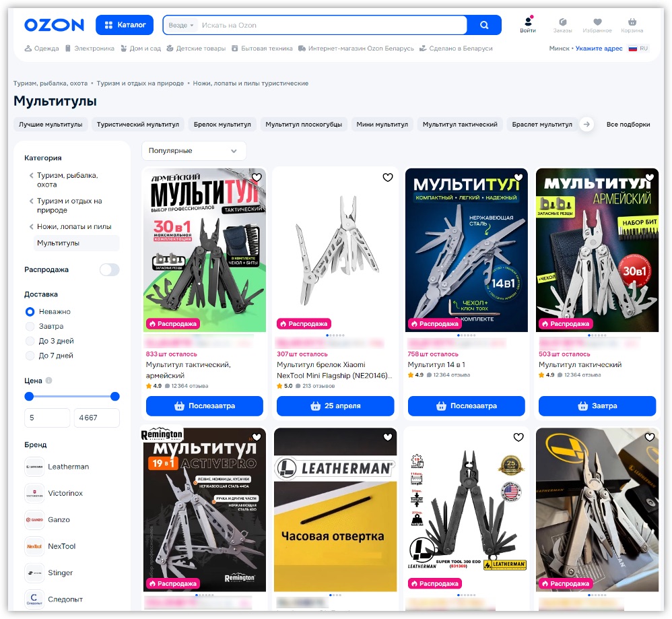Open the Каталог button
672x619 pixels.
(x=125, y=26)
